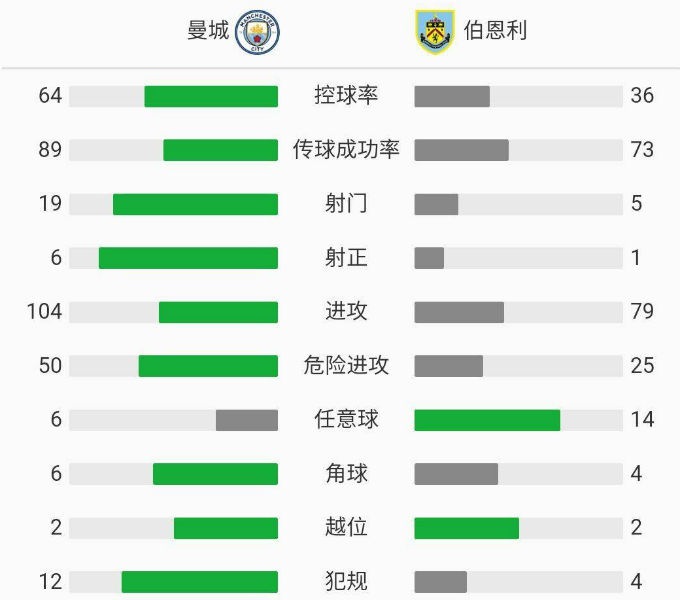This screenshot has height=600, width=680.
Task: Click the Burnley club crest
Action: [434, 31]
